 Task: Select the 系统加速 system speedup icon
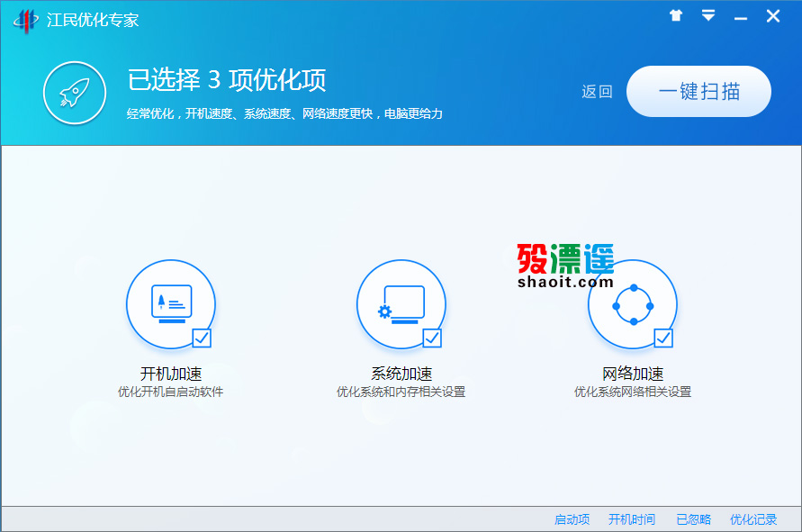click(x=401, y=304)
